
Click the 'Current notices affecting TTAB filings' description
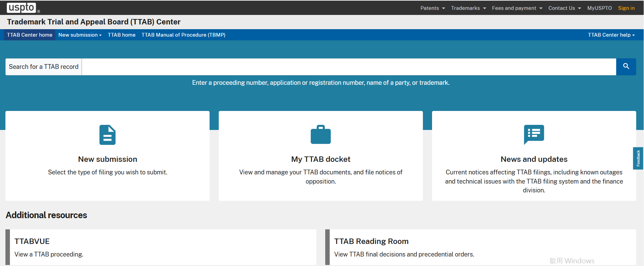pos(534,181)
